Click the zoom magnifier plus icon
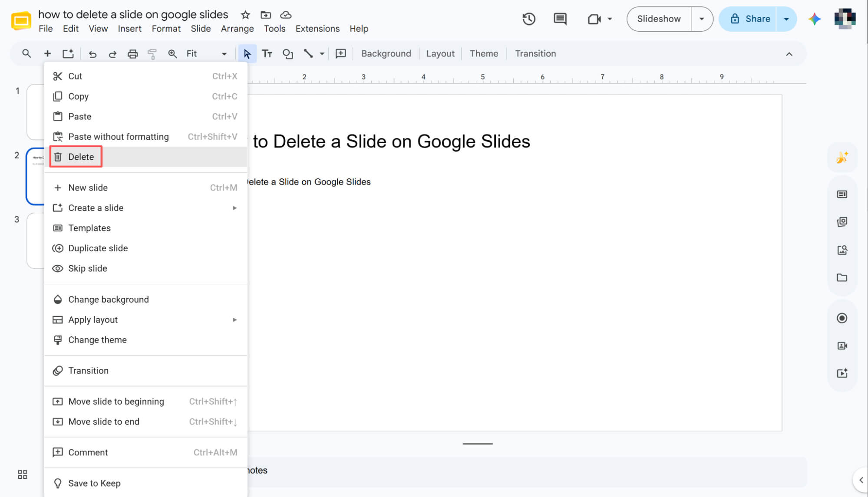The height and width of the screenshot is (497, 868). point(172,54)
